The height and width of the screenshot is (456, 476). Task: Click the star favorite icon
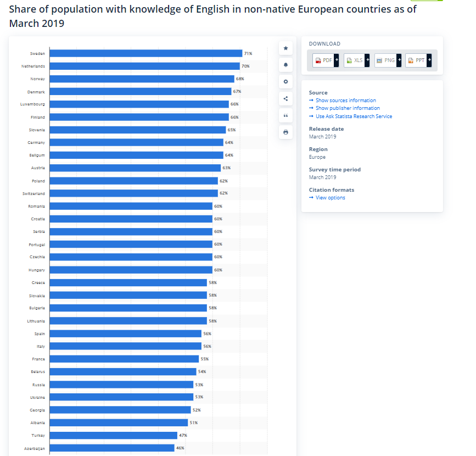285,48
